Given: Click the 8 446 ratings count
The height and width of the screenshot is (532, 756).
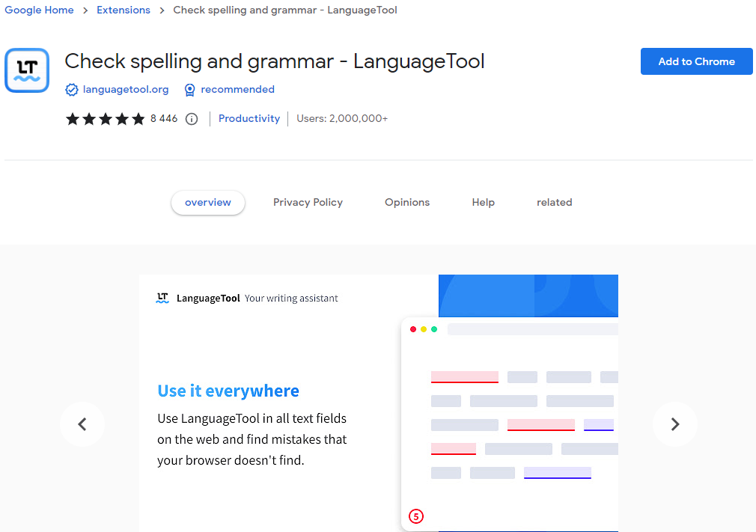Looking at the screenshot, I should (164, 118).
